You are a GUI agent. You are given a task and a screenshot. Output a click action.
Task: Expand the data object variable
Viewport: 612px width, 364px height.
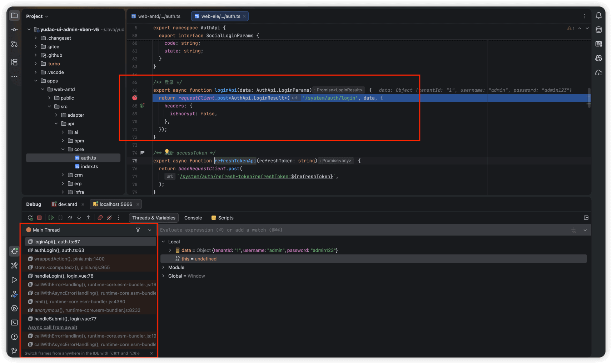tap(170, 251)
